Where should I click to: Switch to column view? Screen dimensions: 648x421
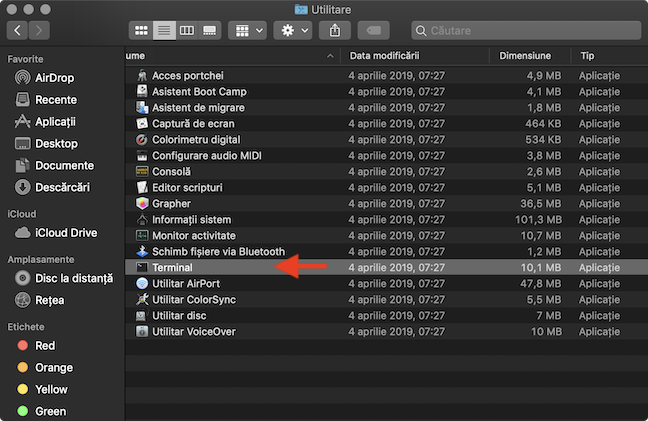tap(187, 31)
